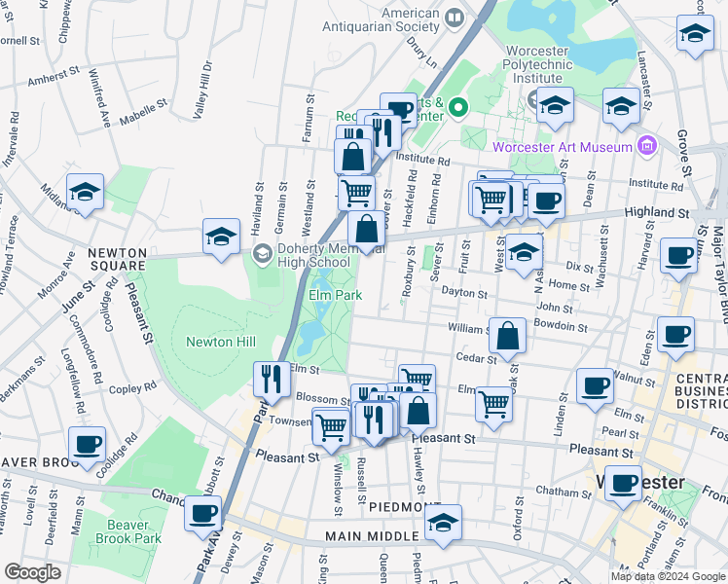Select the cafe marker near Beaver Brook on Coolidge Rd
Screen dimensions: 728x584
[x=87, y=448]
